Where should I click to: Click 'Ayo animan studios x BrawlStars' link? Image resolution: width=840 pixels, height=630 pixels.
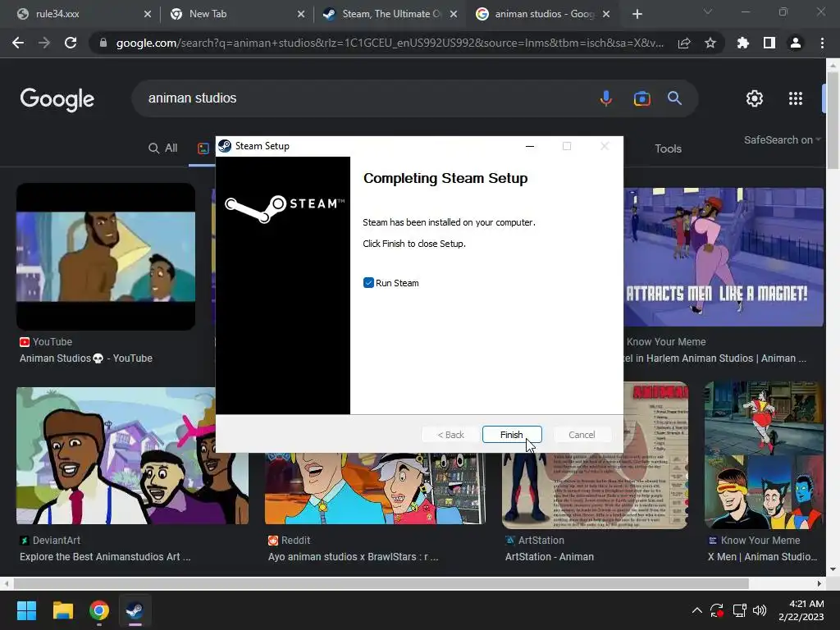pyautogui.click(x=353, y=557)
